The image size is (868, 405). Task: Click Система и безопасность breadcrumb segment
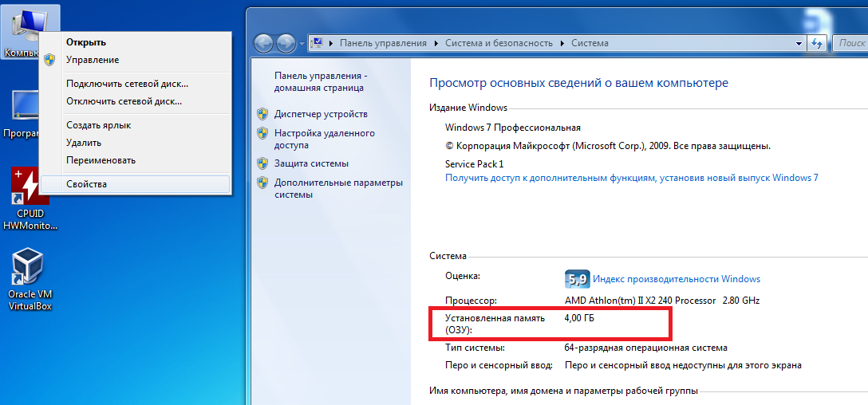click(x=499, y=42)
